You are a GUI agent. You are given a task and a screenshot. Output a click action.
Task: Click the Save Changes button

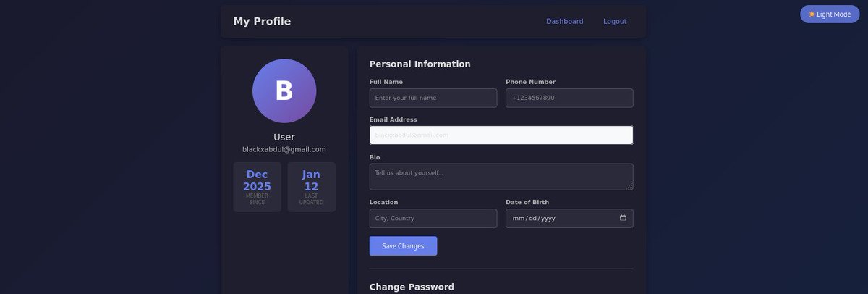[x=403, y=246]
